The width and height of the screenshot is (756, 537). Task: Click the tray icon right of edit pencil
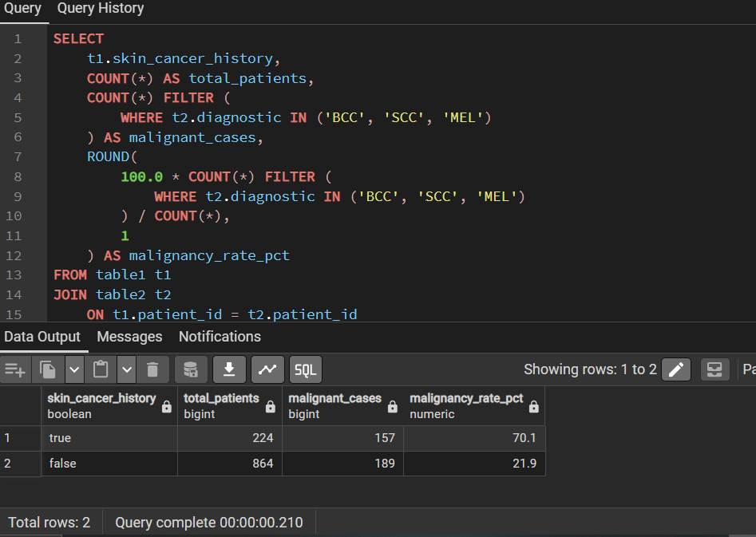[714, 369]
